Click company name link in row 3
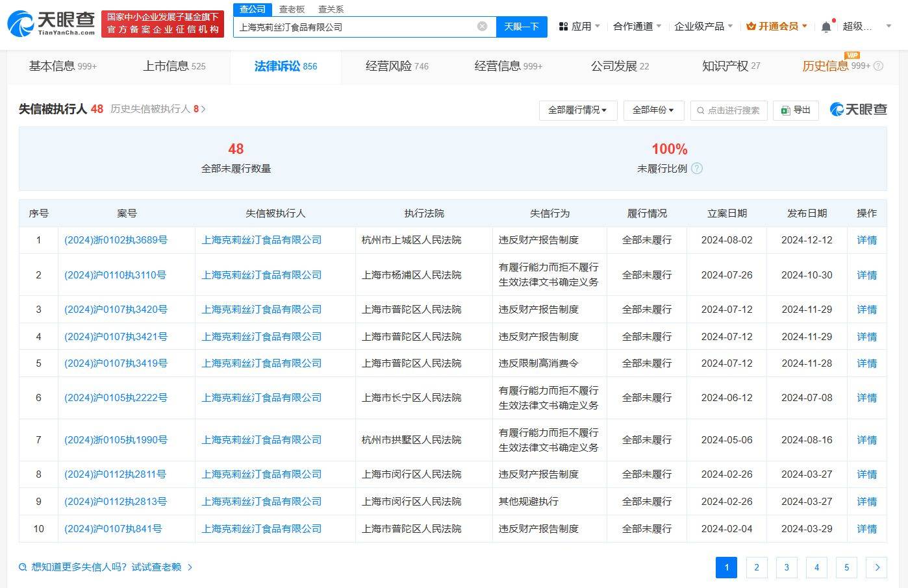 pyautogui.click(x=262, y=310)
